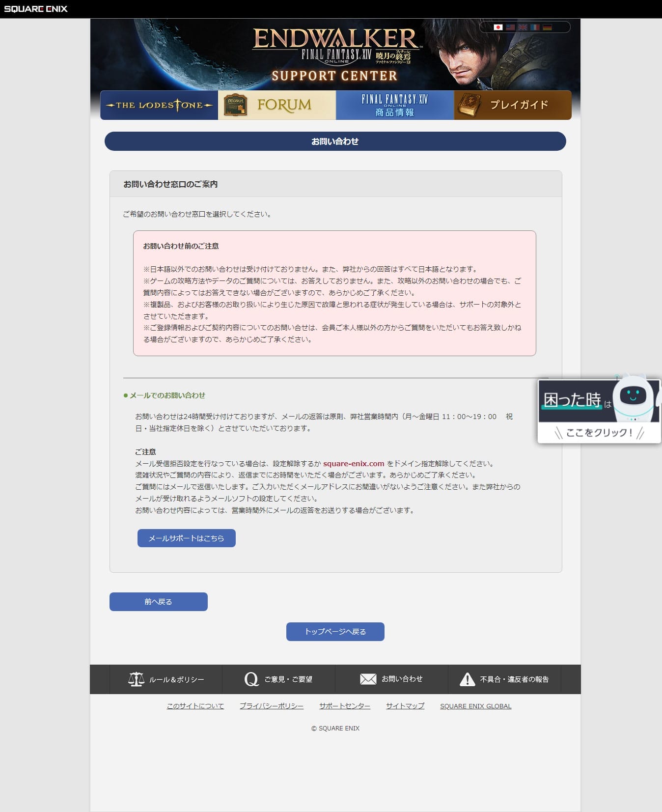This screenshot has width=662, height=812.
Task: Click the Endwalker Support Center banner
Action: [x=335, y=54]
